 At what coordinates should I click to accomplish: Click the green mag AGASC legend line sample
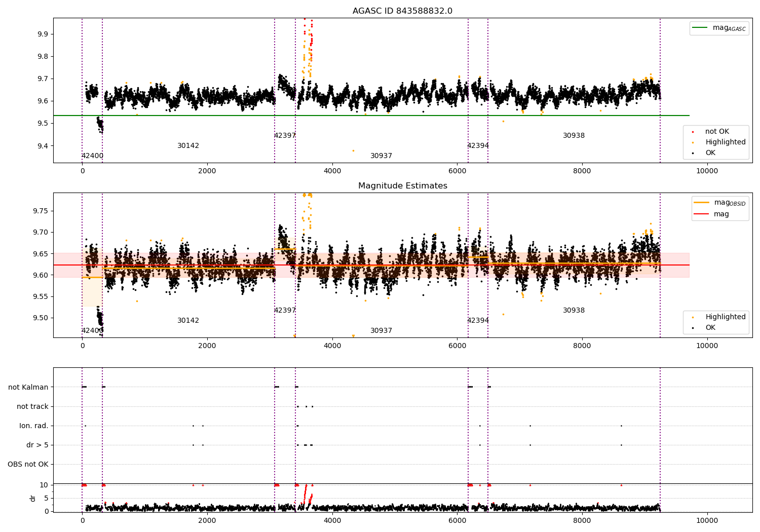coord(700,28)
